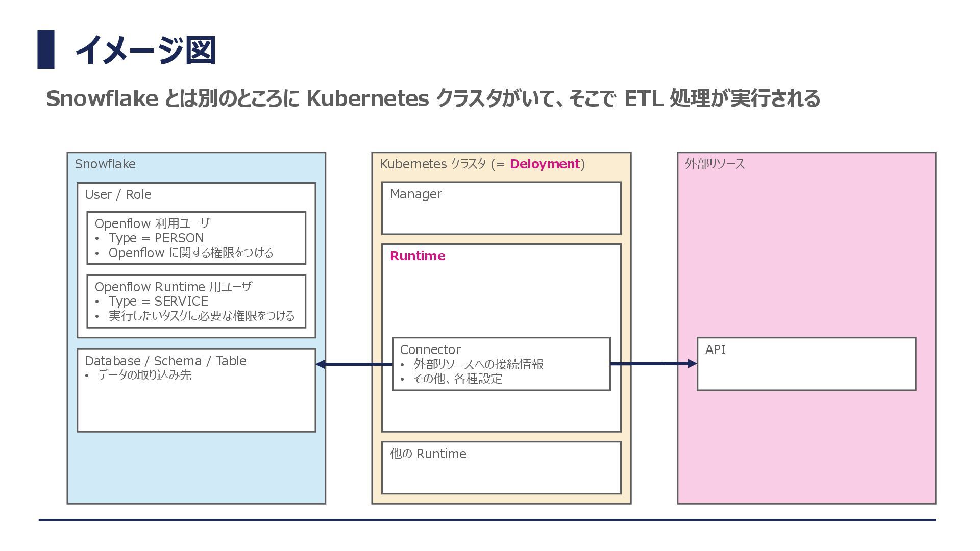The height and width of the screenshot is (551, 980).
Task: Click the Type = PERSON bullet
Action: pos(156,238)
